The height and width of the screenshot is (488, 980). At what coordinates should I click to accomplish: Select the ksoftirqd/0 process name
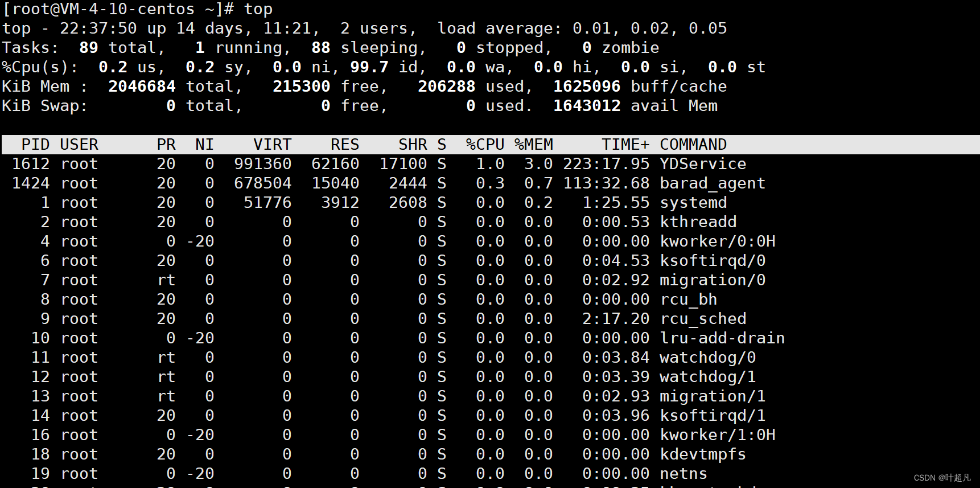point(713,261)
